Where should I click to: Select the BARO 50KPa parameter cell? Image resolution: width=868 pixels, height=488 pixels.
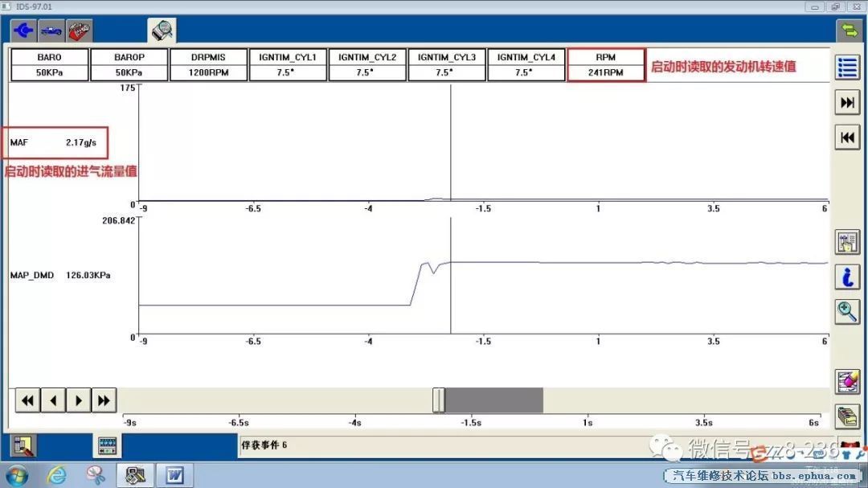(x=49, y=65)
